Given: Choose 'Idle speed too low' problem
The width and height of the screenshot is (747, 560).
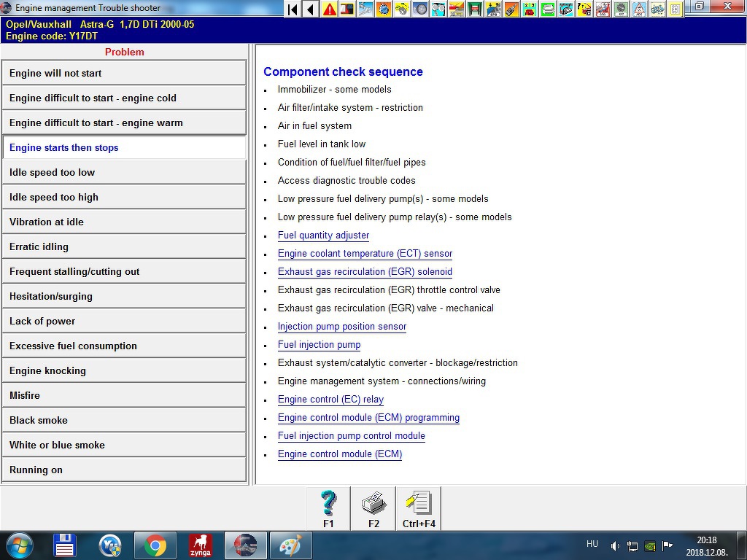Looking at the screenshot, I should [124, 172].
